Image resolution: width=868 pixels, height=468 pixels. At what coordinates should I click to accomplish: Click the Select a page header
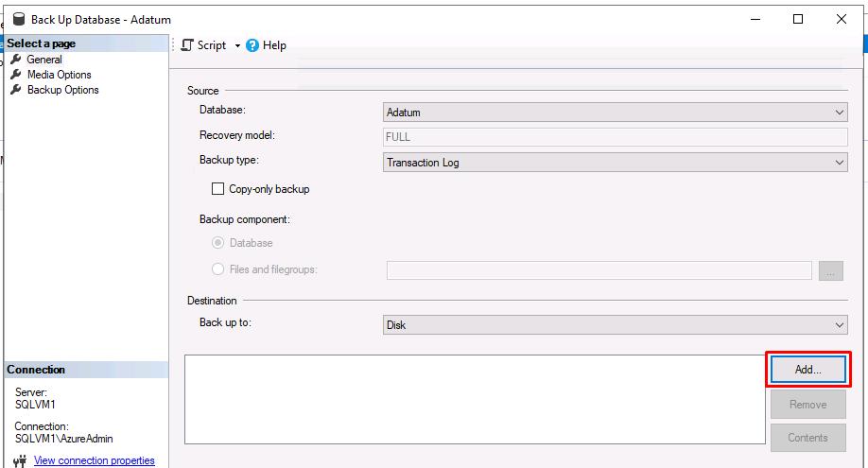tap(86, 43)
